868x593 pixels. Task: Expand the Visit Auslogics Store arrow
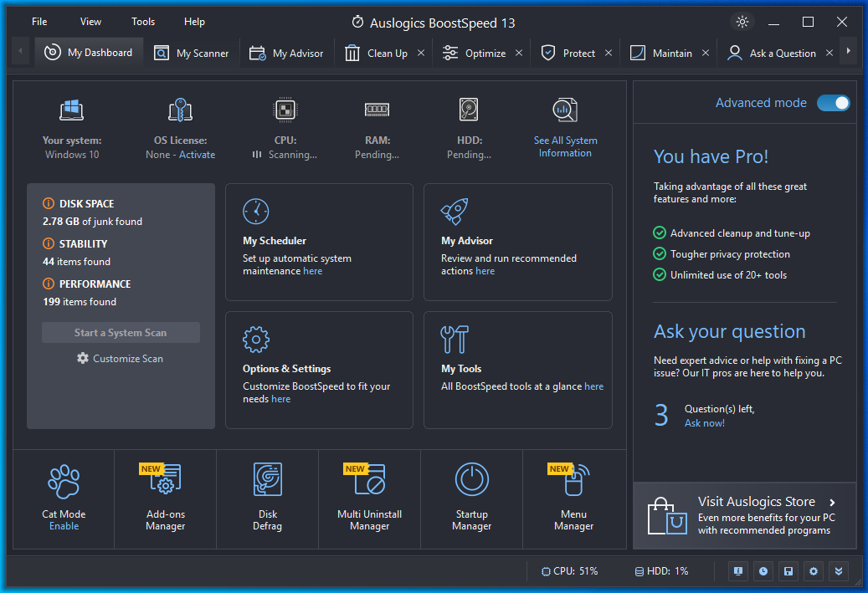pos(832,503)
